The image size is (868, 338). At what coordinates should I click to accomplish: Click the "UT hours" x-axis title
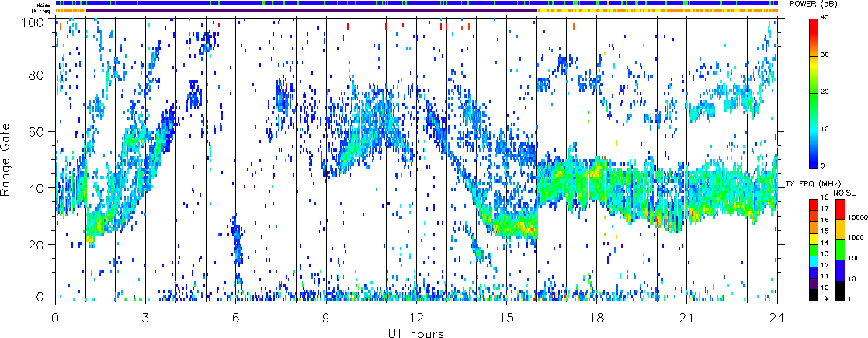coord(416,333)
